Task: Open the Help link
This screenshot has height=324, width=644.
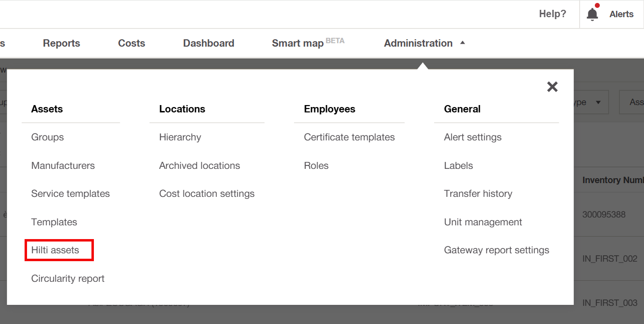Action: 552,14
